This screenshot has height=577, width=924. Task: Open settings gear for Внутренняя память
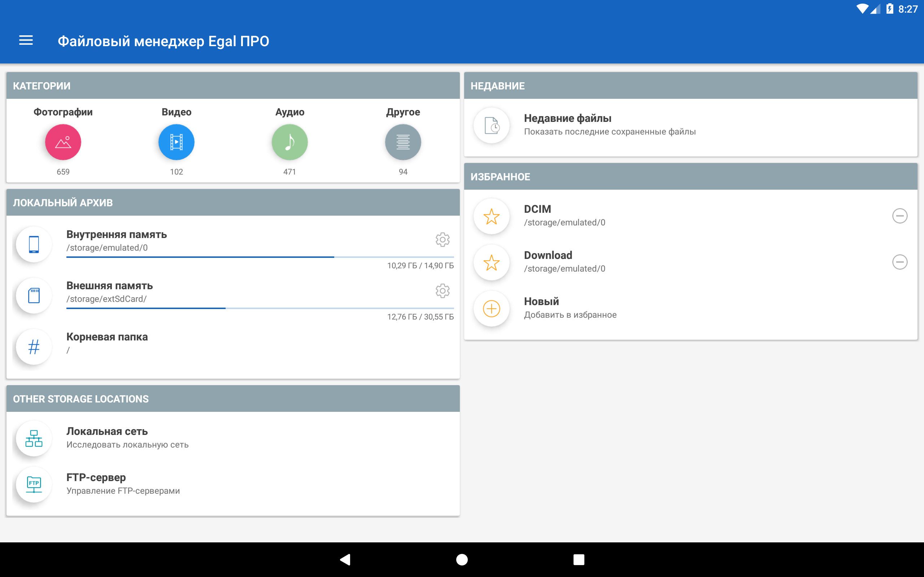(x=443, y=240)
